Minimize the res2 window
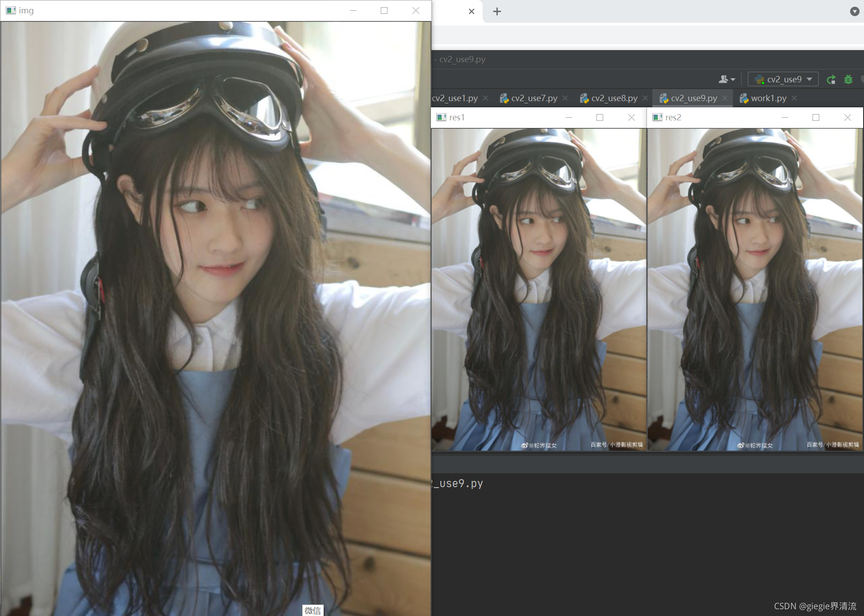864x616 pixels. (785, 117)
